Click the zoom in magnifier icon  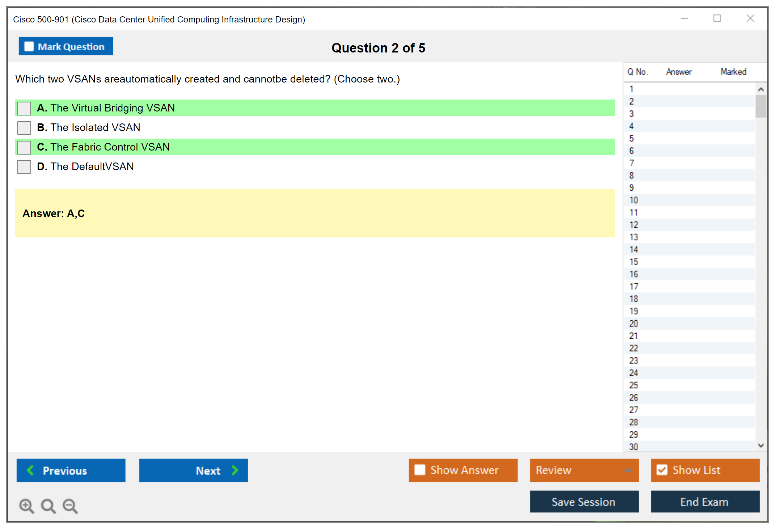pyautogui.click(x=26, y=506)
